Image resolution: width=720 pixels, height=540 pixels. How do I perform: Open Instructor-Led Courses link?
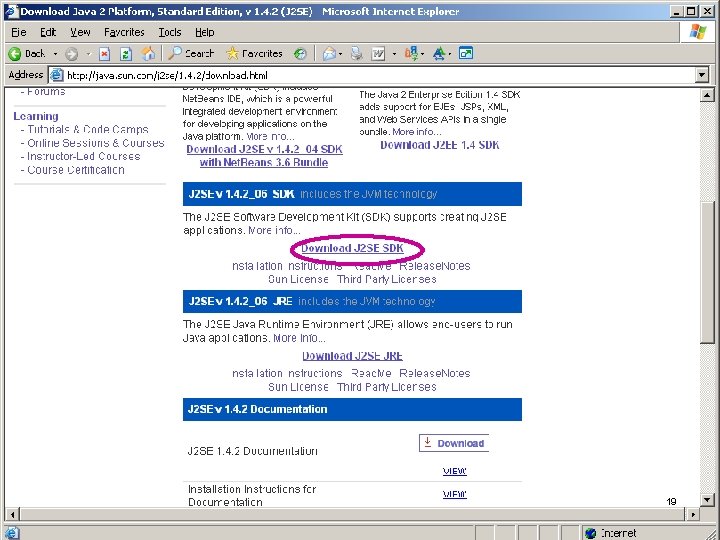click(84, 156)
